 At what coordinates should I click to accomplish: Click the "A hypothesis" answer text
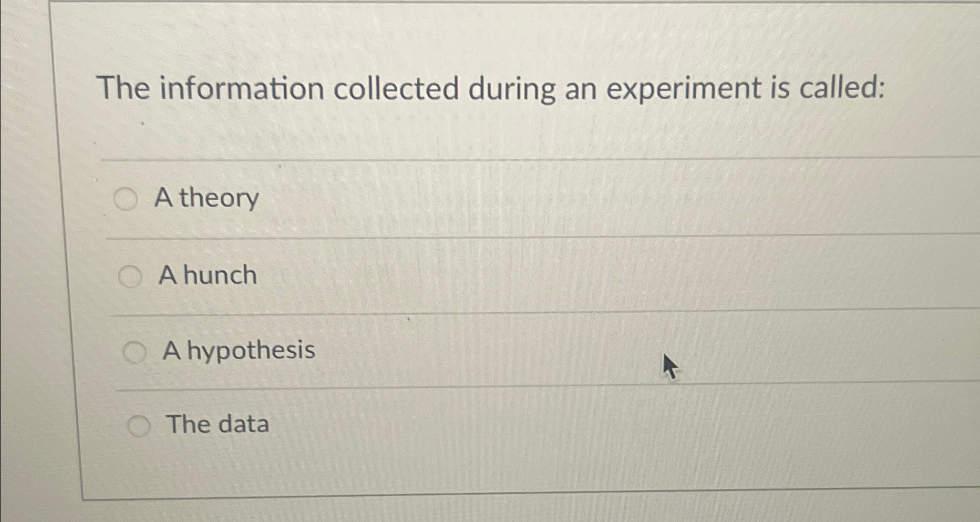click(238, 351)
